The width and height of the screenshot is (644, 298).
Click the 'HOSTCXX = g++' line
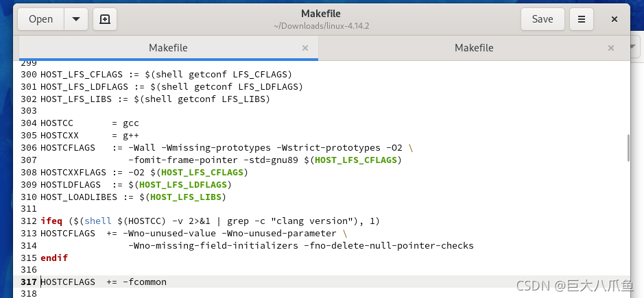[90, 135]
